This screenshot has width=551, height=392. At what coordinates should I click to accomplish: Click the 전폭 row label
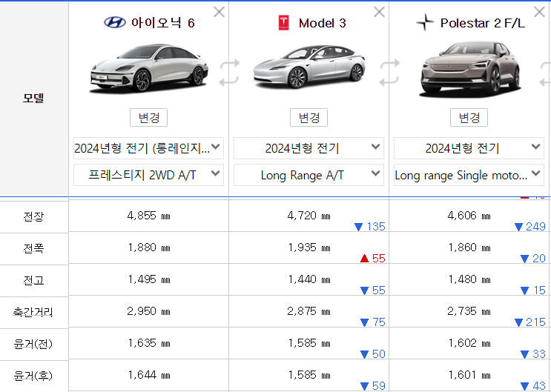[33, 248]
